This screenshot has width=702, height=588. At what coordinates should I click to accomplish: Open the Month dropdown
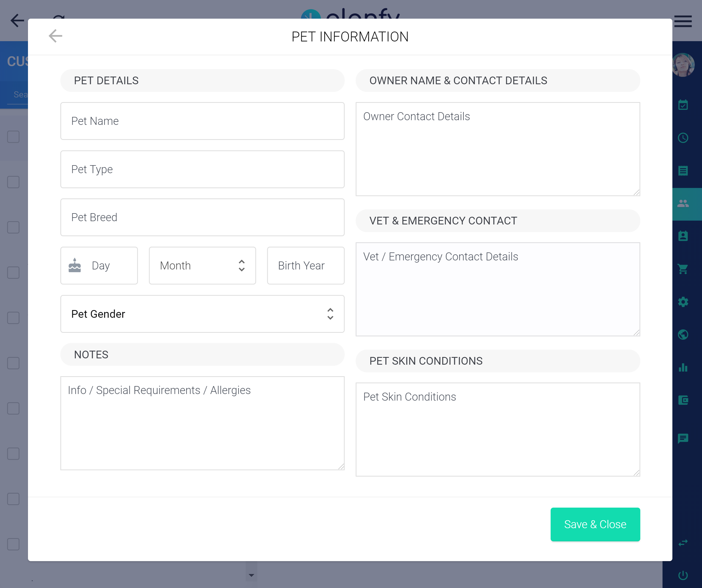pos(202,265)
